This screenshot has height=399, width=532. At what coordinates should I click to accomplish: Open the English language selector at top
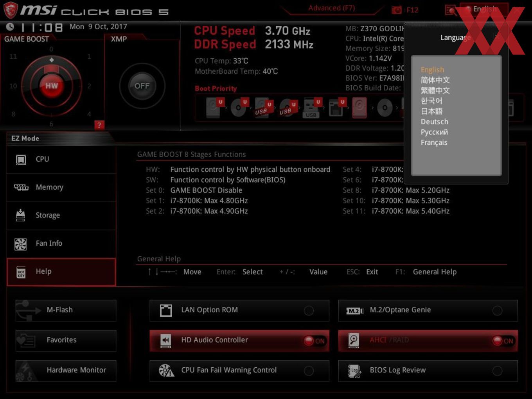pos(484,9)
